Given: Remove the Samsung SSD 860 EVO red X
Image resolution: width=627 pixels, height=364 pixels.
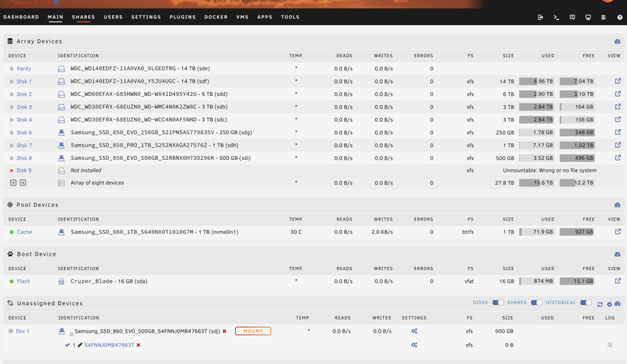Looking at the screenshot, I should pyautogui.click(x=224, y=331).
